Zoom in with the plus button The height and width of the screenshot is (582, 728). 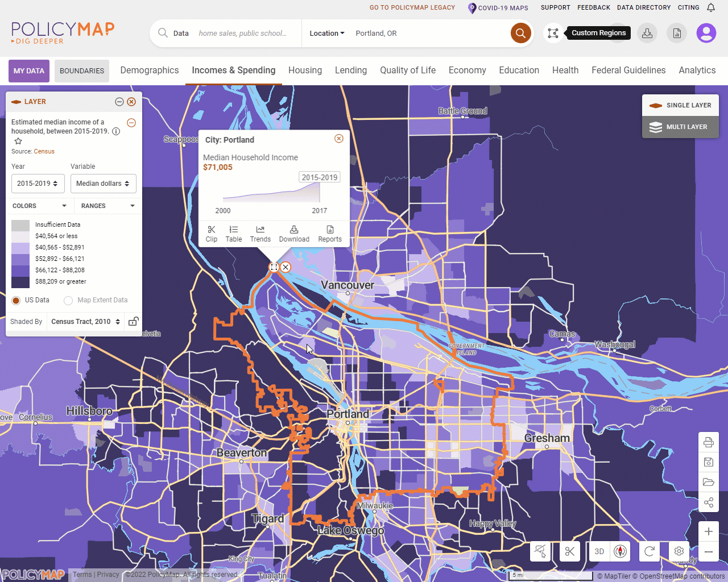[709, 531]
